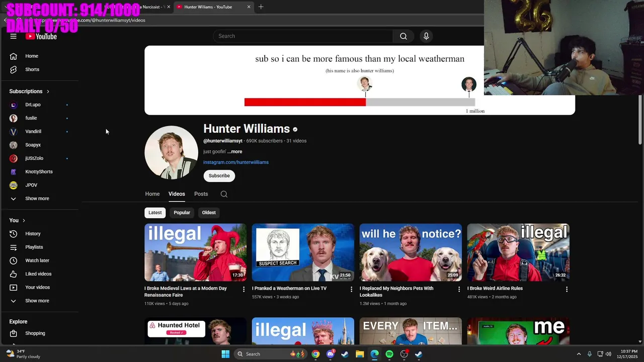Click the taskbar Search box
644x362 pixels.
click(270, 354)
